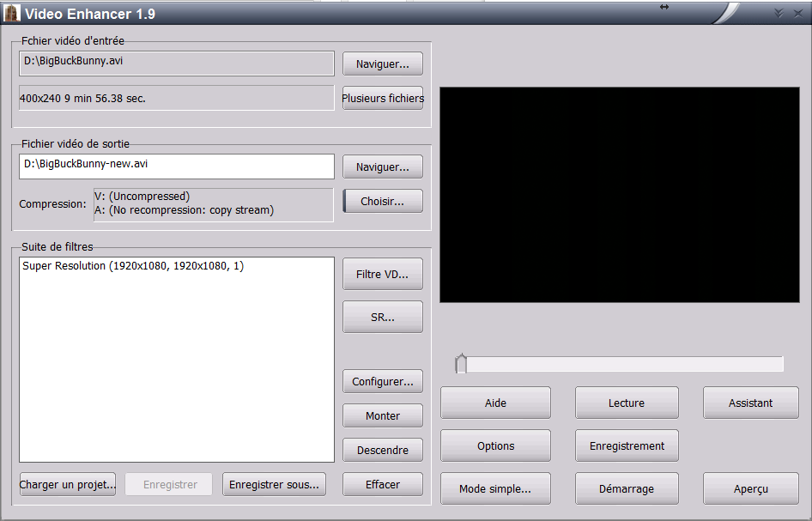
Task: Browse for the input video file
Action: 382,64
